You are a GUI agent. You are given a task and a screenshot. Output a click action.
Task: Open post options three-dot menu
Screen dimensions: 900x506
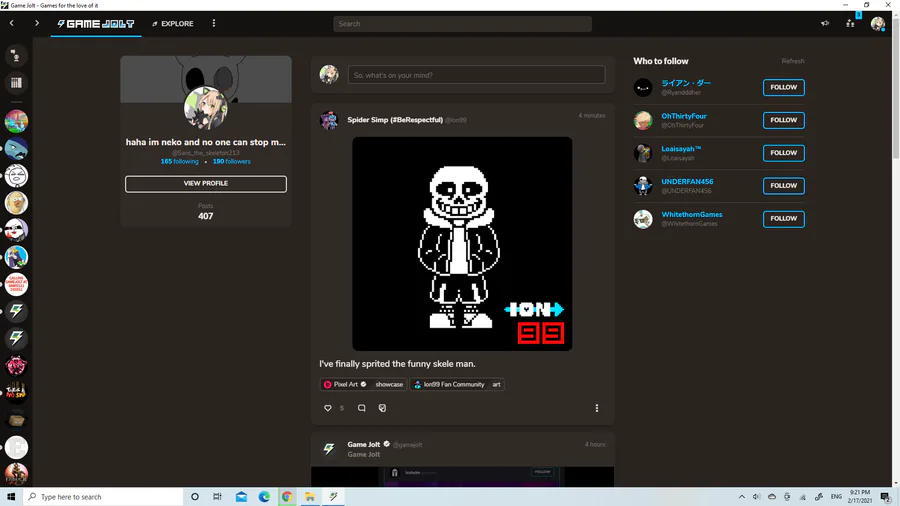click(596, 408)
